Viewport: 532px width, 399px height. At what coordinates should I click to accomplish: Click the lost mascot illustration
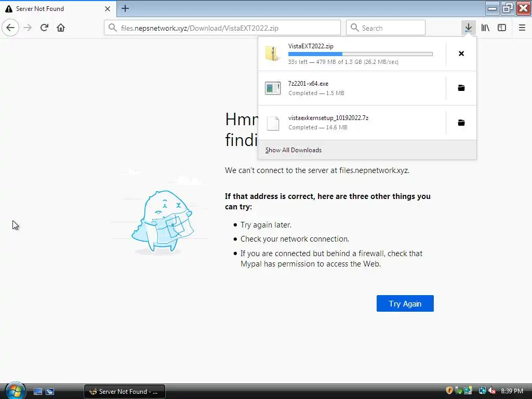[162, 221]
